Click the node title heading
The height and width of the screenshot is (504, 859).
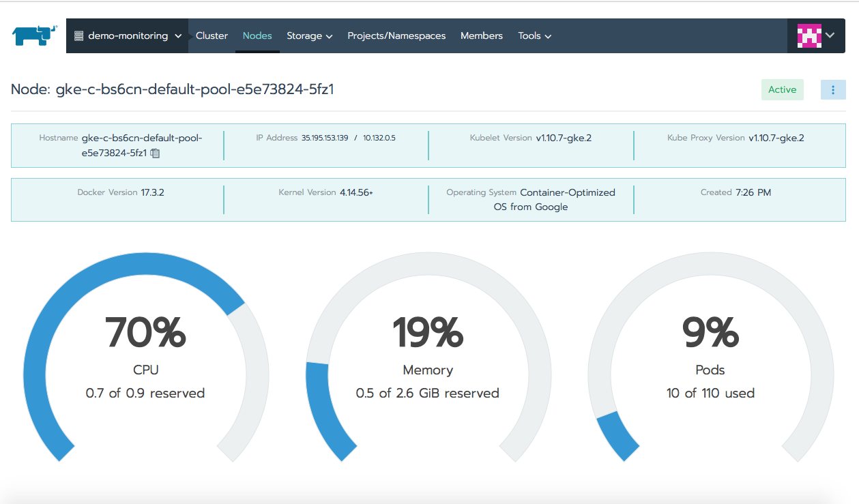pyautogui.click(x=172, y=89)
